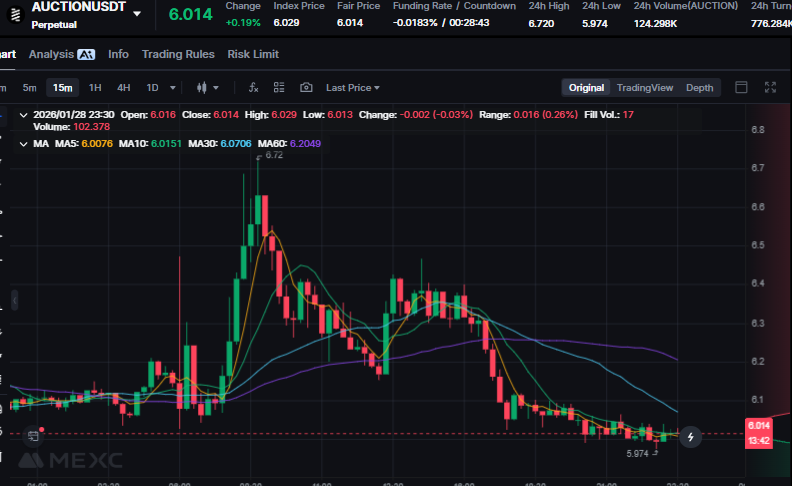Select the 1D timeframe
The height and width of the screenshot is (486, 792).
[152, 88]
